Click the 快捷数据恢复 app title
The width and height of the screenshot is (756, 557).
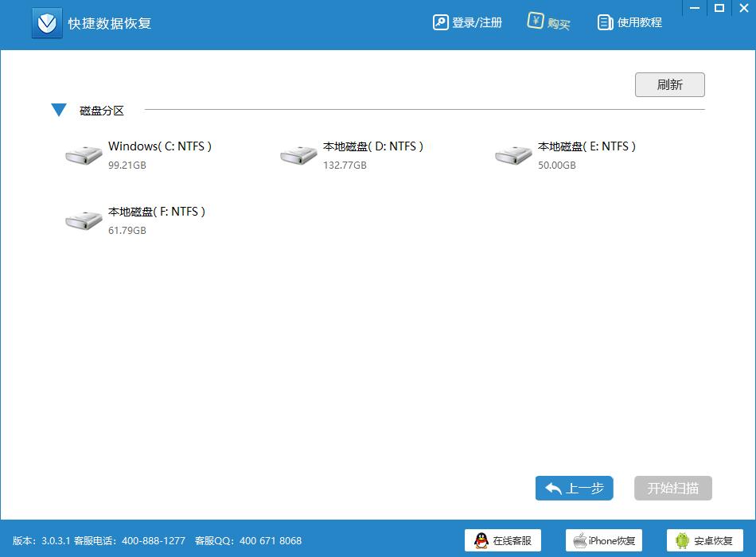pos(110,23)
